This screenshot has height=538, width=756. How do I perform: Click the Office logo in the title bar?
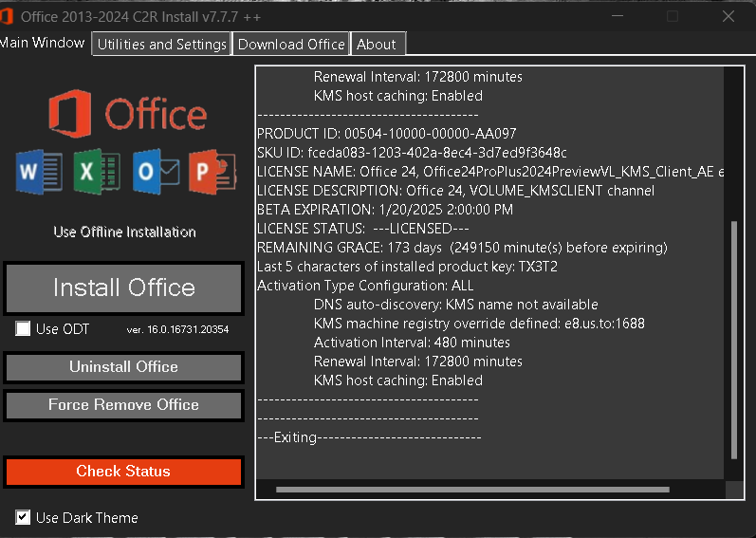tap(6, 16)
